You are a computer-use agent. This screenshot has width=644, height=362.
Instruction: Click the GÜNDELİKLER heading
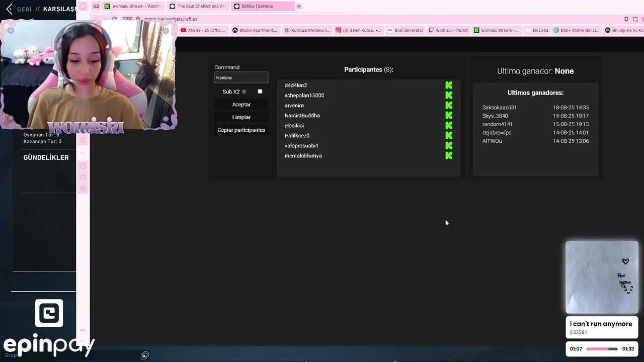tap(46, 157)
